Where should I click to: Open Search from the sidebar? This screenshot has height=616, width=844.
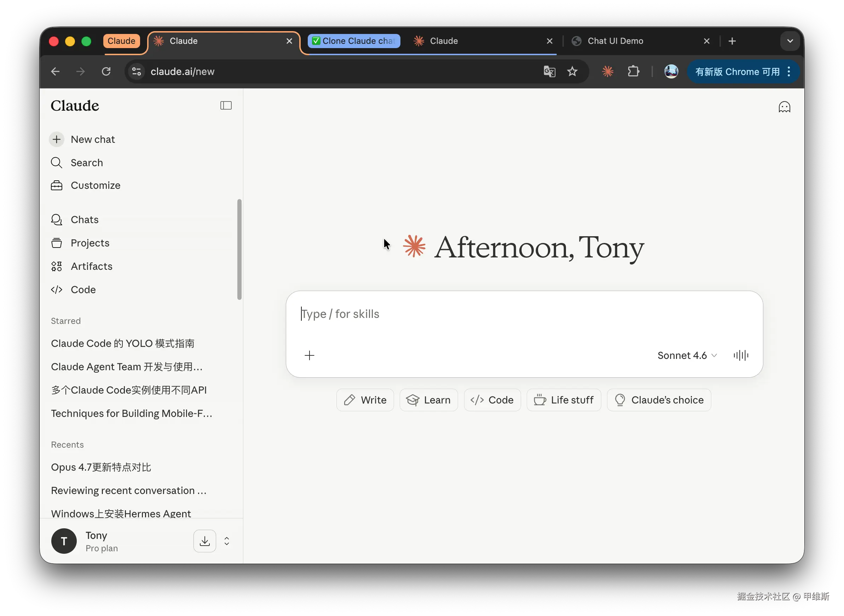pos(87,163)
